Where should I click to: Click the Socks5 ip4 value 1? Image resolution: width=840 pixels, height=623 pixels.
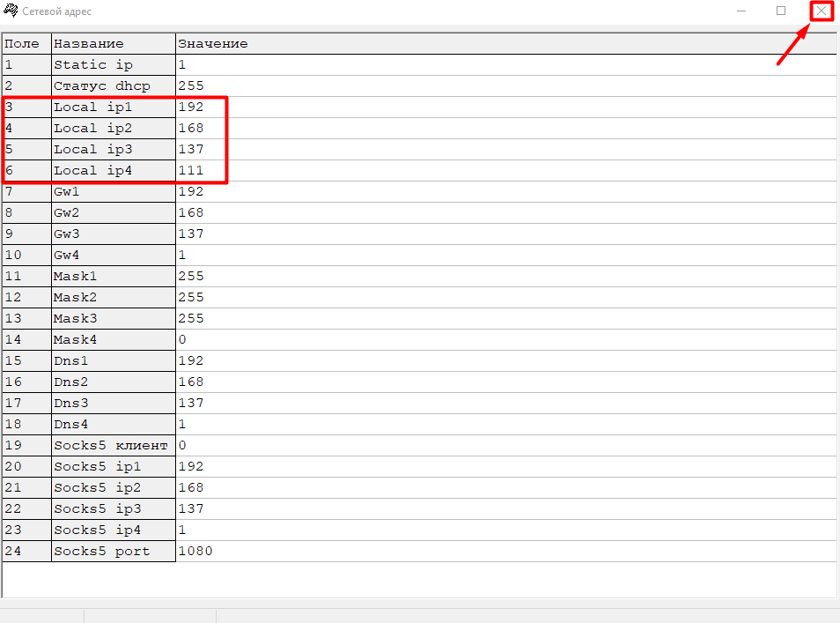(x=506, y=530)
